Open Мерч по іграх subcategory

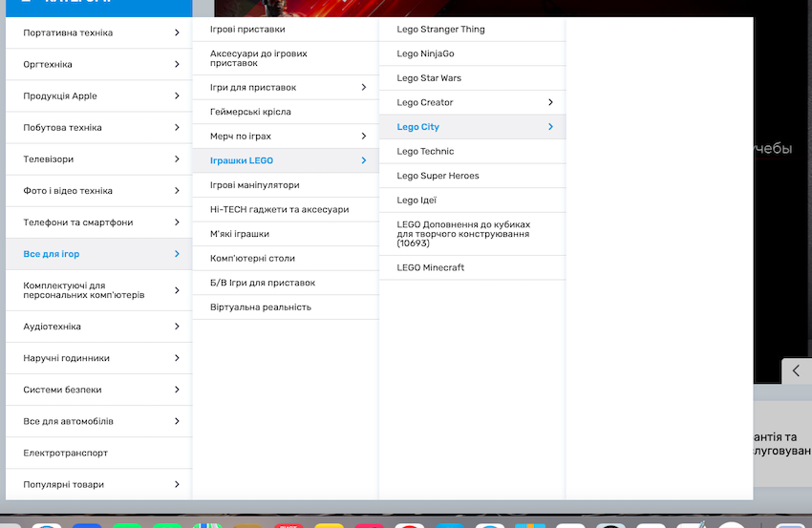286,136
